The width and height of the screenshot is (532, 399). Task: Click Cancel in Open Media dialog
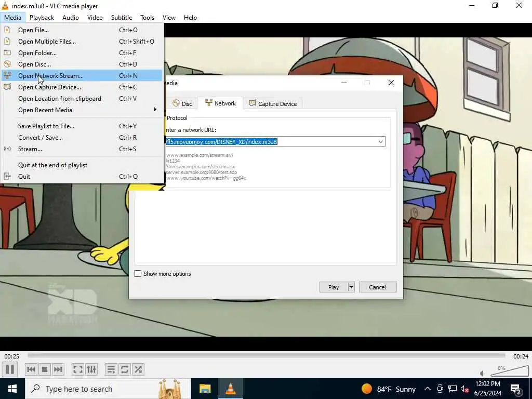(x=378, y=287)
